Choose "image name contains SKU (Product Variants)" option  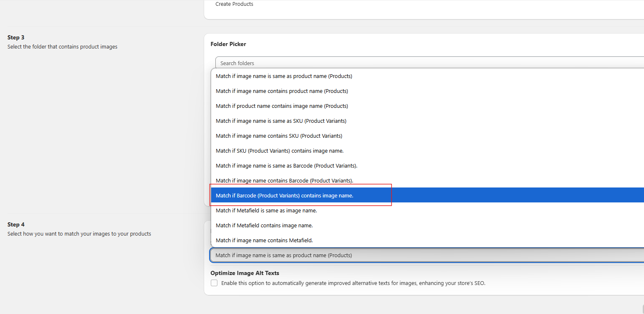pyautogui.click(x=279, y=136)
